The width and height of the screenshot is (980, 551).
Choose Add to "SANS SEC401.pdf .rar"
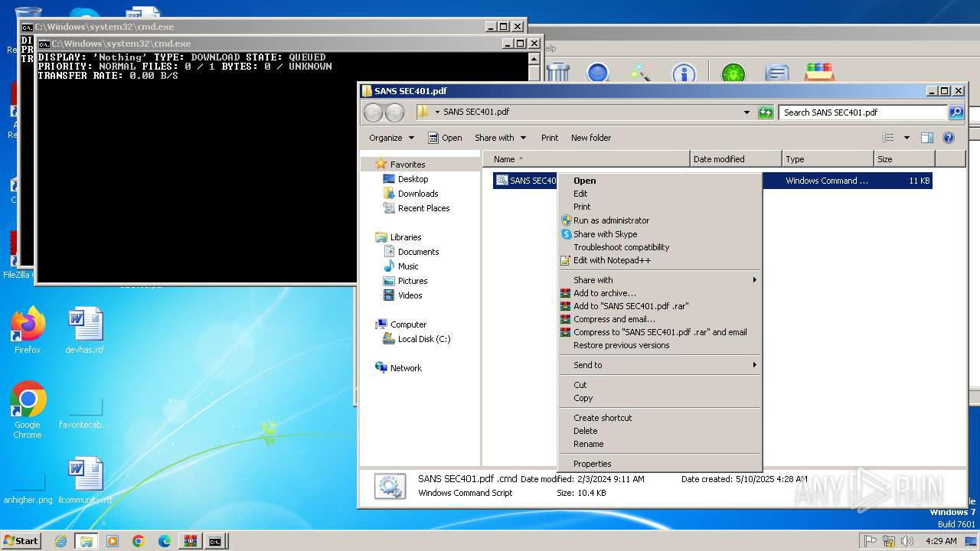(660, 306)
